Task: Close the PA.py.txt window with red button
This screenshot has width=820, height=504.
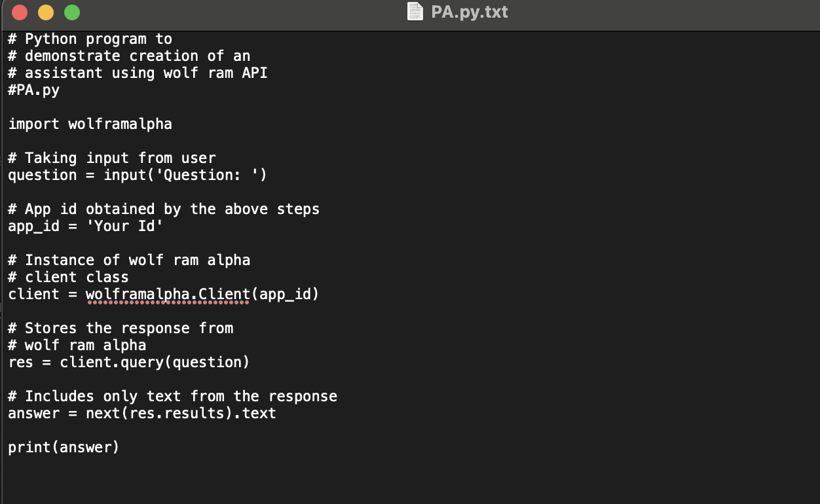Action: pyautogui.click(x=20, y=12)
